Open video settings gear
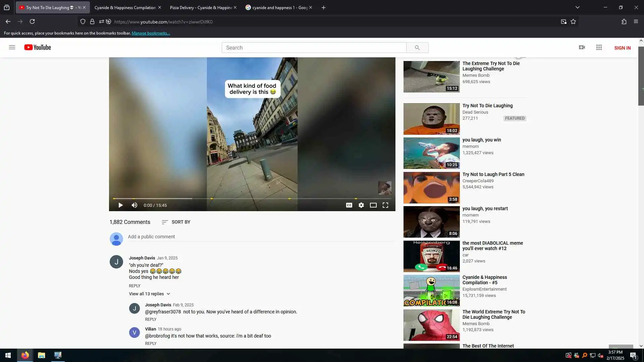The width and height of the screenshot is (644, 362). coord(361,205)
